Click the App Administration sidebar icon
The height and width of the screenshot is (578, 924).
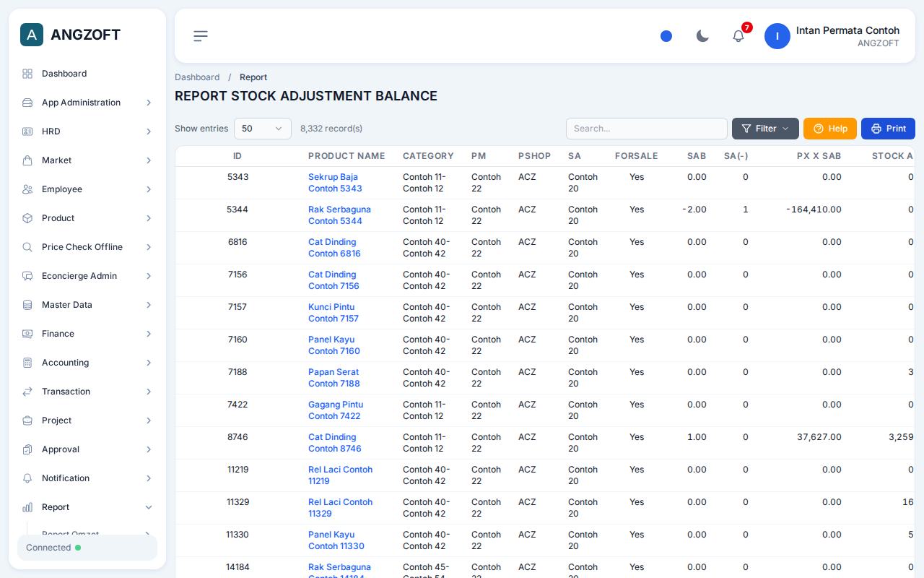pos(27,103)
